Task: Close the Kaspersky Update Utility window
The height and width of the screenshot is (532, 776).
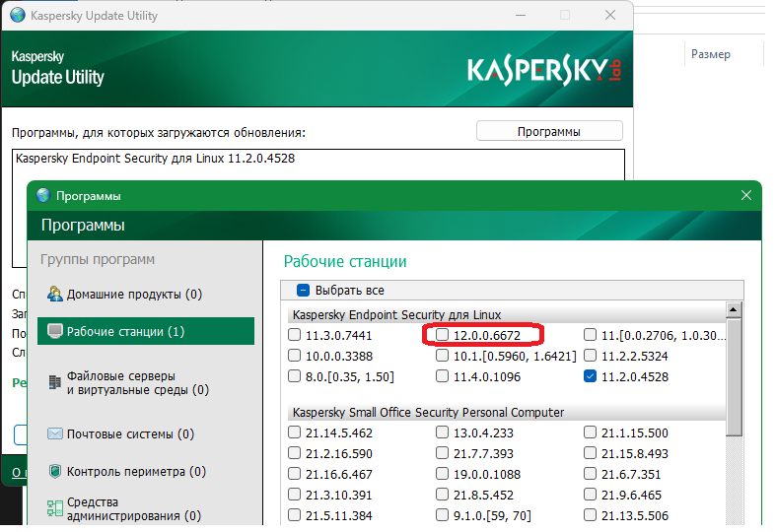Action: 610,16
